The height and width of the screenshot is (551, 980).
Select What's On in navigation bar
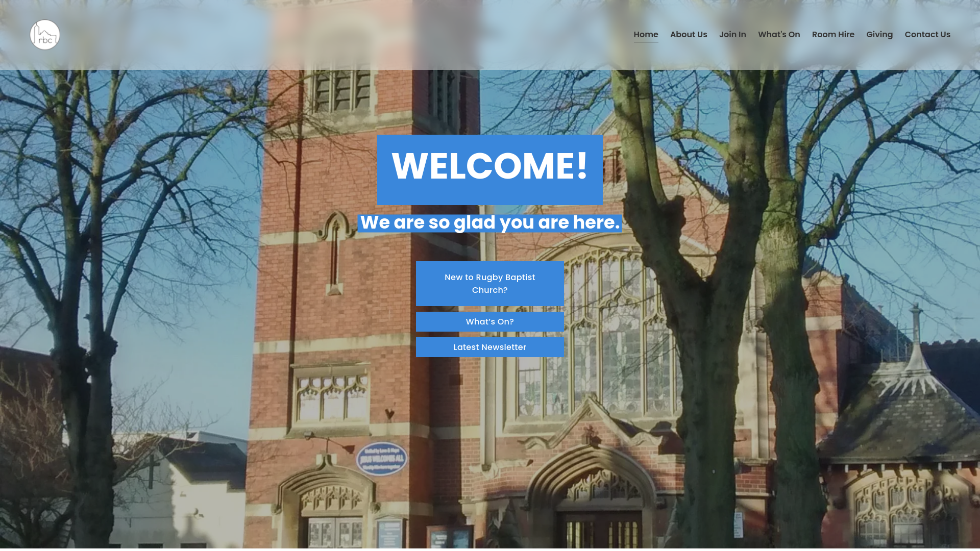(779, 35)
